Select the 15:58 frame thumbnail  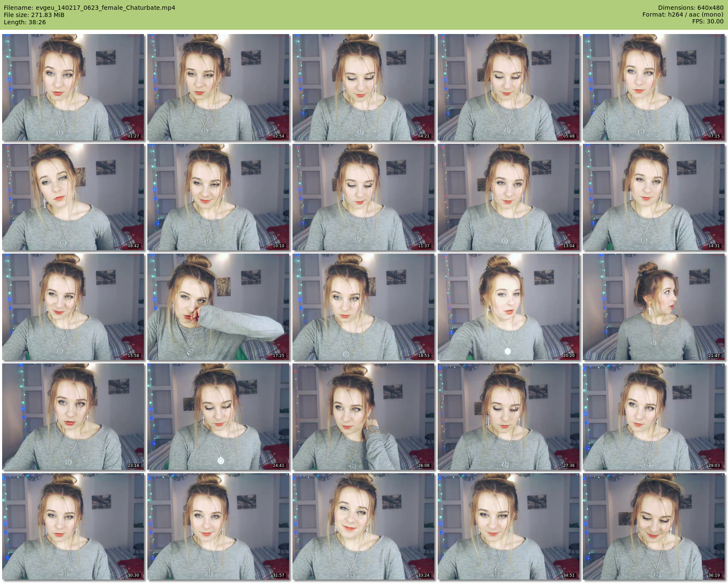pyautogui.click(x=73, y=307)
